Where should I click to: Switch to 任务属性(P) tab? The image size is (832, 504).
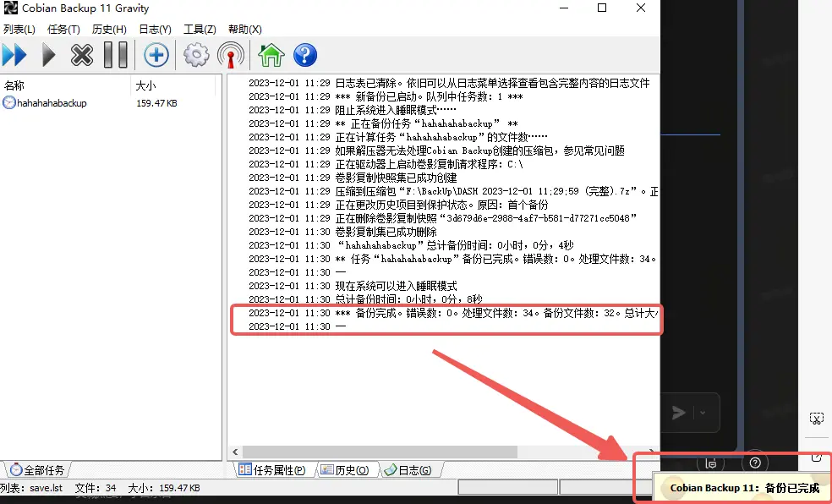(272, 470)
